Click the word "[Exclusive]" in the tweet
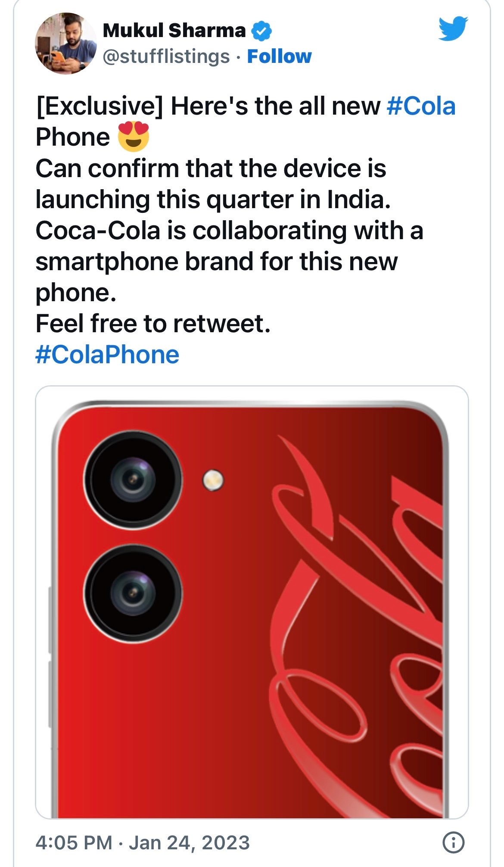 [x=100, y=106]
